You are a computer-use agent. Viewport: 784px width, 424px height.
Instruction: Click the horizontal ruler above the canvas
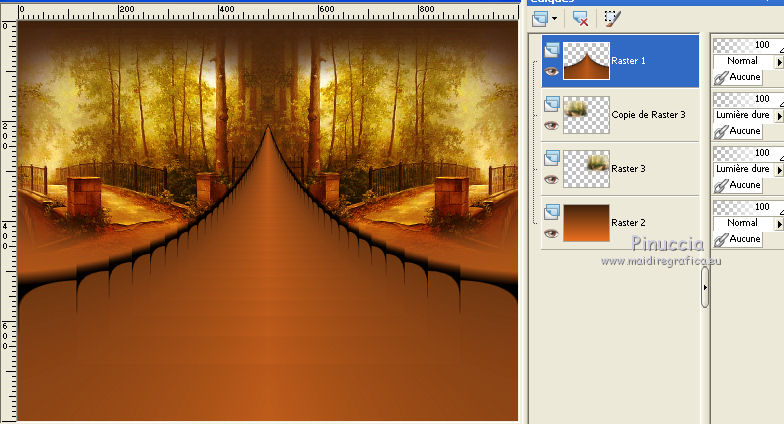point(268,12)
